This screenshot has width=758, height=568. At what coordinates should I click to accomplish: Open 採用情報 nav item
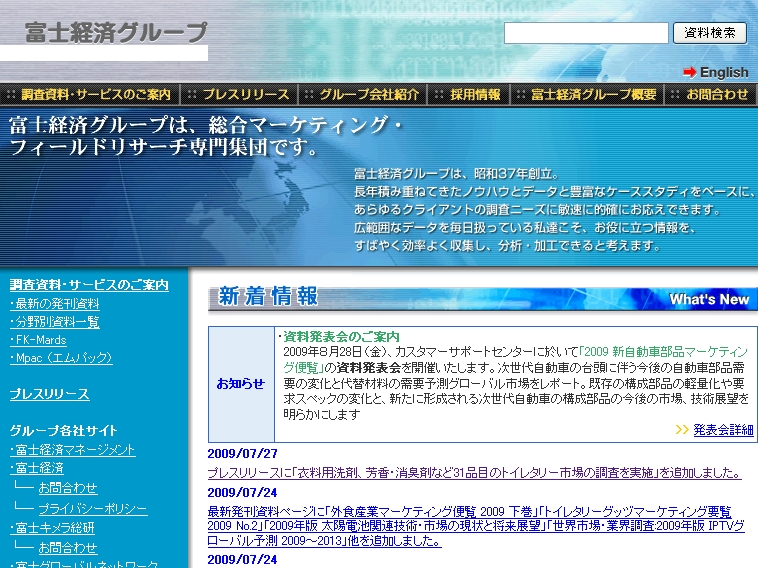pos(475,94)
